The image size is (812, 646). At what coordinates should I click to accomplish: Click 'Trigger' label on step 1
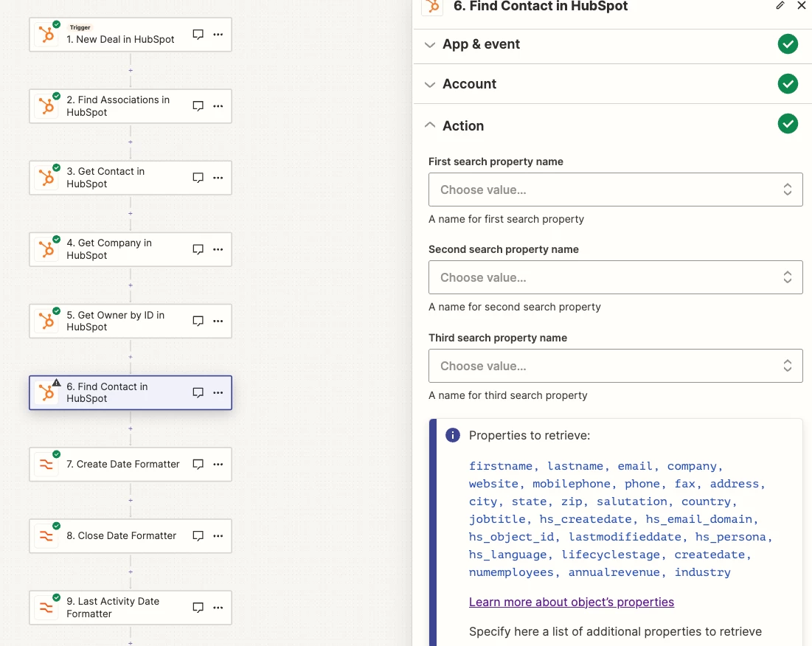click(x=80, y=27)
